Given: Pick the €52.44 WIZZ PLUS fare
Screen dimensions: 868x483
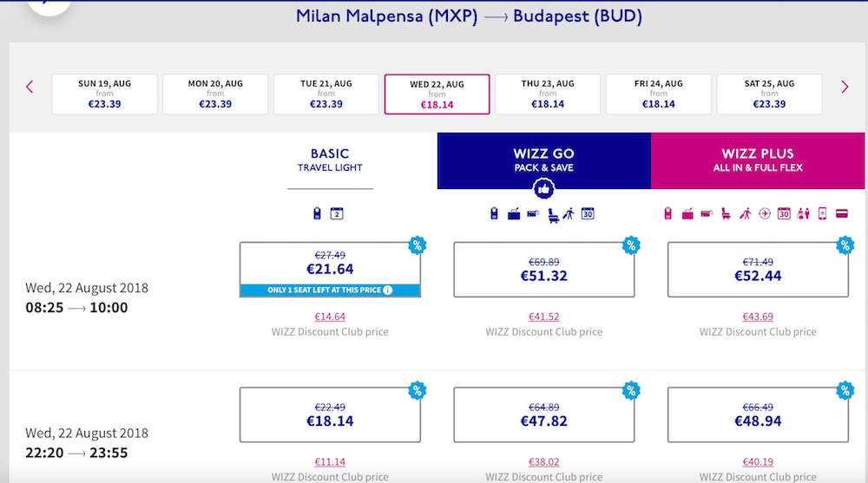Looking at the screenshot, I should 758,269.
